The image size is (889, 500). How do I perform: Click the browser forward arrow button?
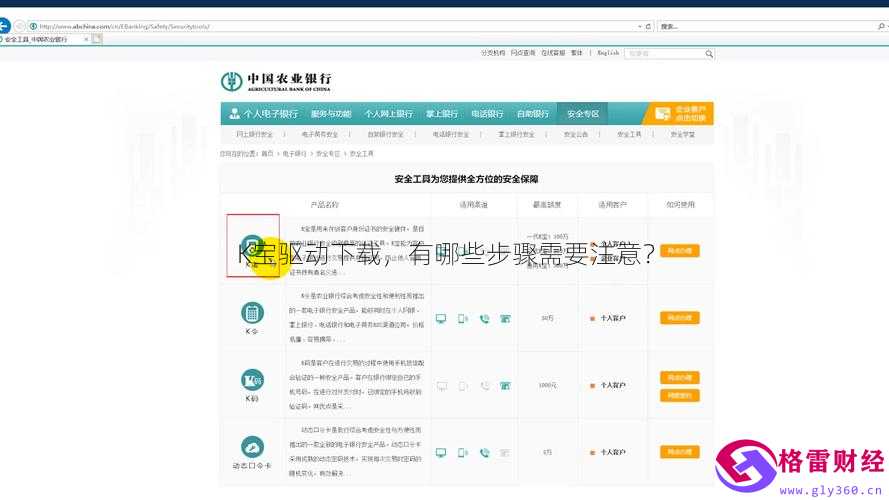[x=19, y=26]
